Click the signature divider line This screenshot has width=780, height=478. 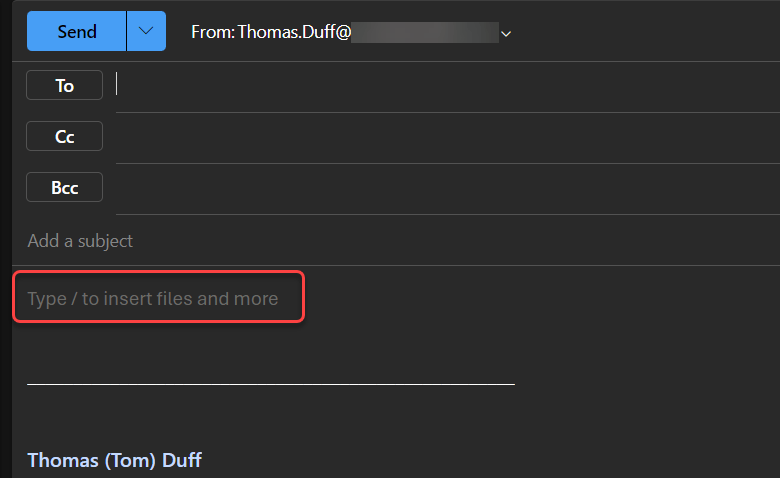tap(270, 383)
